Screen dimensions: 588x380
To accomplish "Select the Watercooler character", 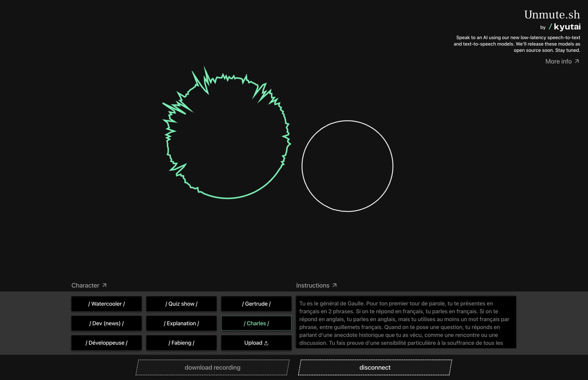I will [106, 304].
